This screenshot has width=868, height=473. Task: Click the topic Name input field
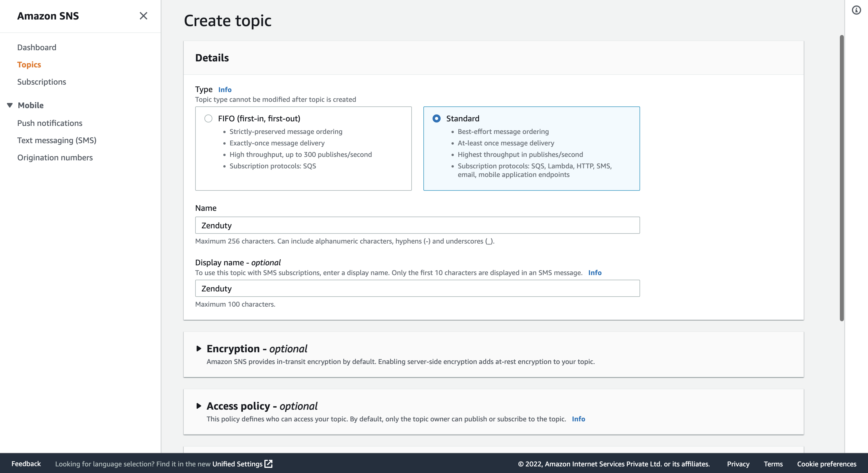417,225
